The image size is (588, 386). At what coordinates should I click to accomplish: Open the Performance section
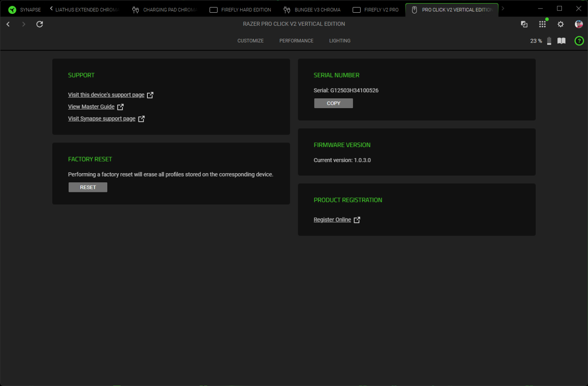296,41
